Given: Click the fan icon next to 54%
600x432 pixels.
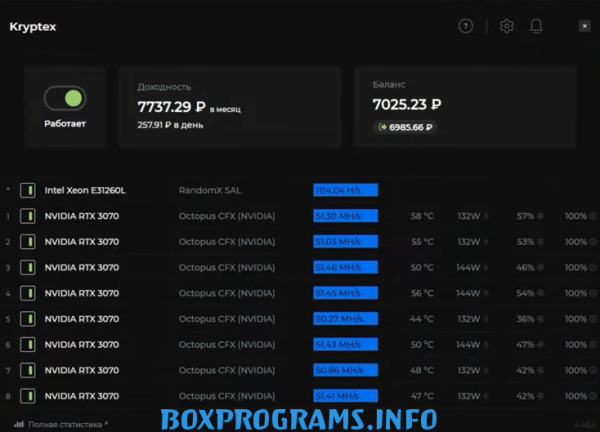Looking at the screenshot, I should (x=540, y=293).
